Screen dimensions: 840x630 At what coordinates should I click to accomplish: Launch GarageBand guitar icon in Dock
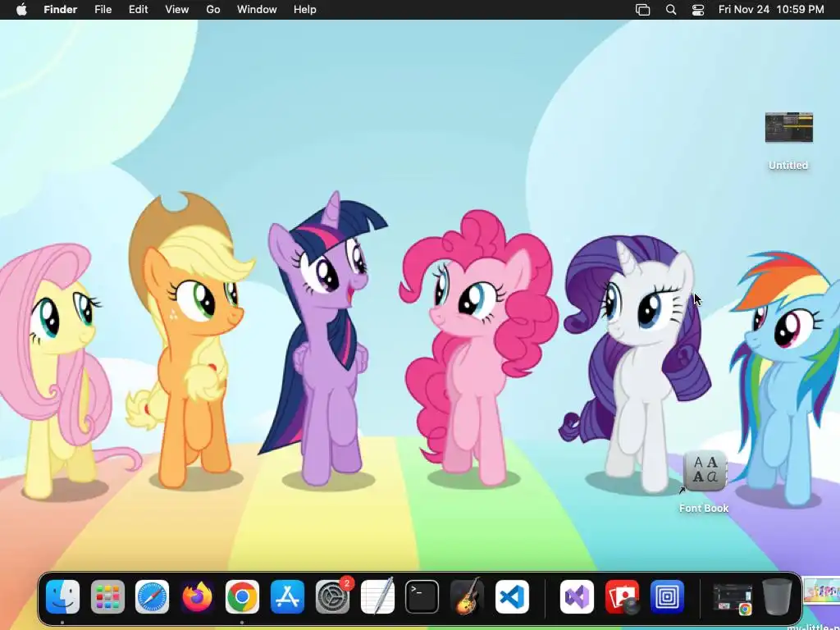467,597
